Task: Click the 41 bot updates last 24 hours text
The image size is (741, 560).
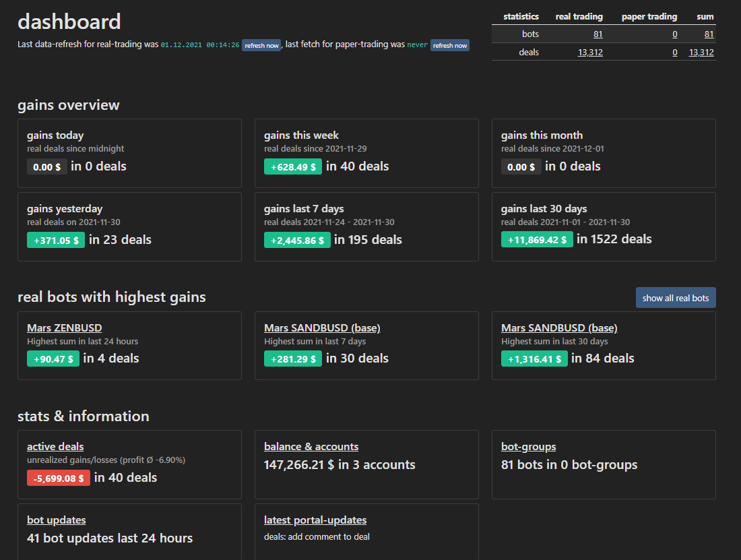Action: [110, 538]
